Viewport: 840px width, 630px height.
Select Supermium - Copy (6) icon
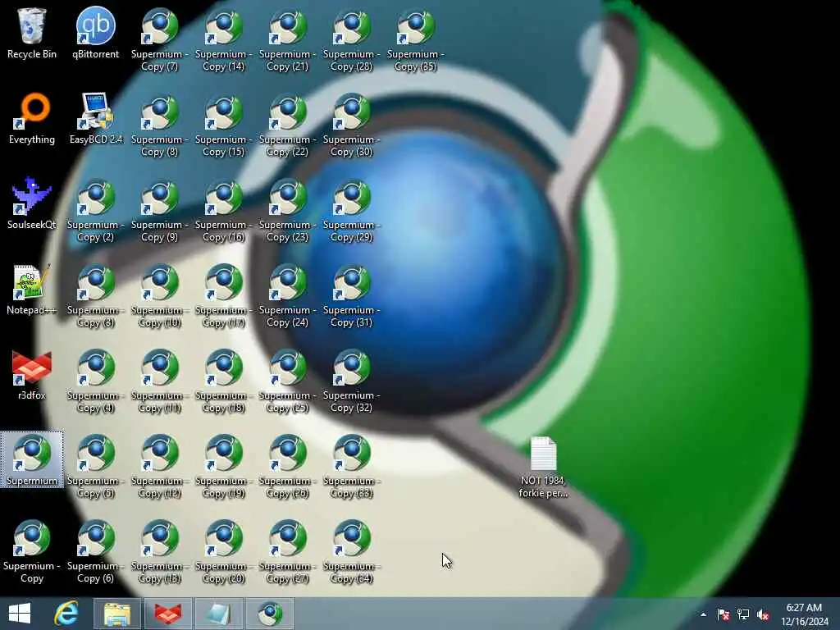(95, 551)
